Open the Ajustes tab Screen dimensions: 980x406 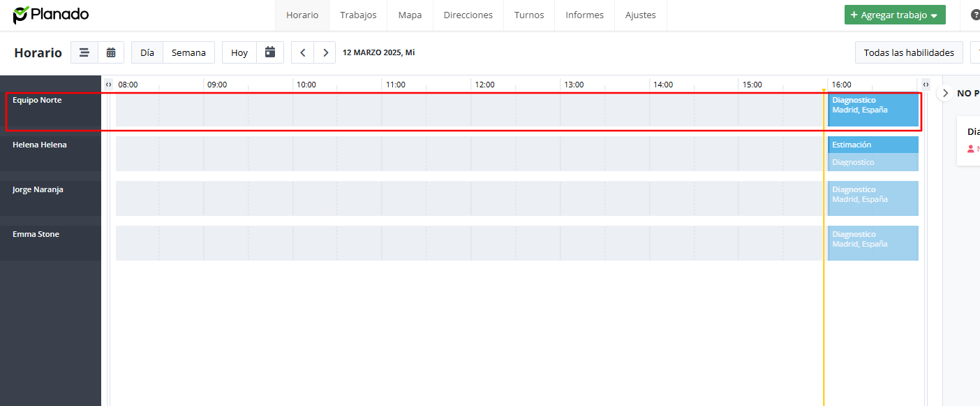640,15
